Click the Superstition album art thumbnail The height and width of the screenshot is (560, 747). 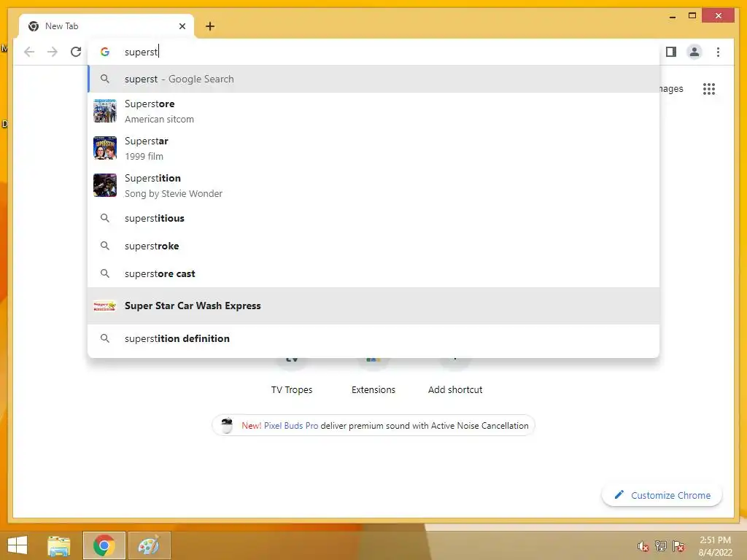(105, 185)
